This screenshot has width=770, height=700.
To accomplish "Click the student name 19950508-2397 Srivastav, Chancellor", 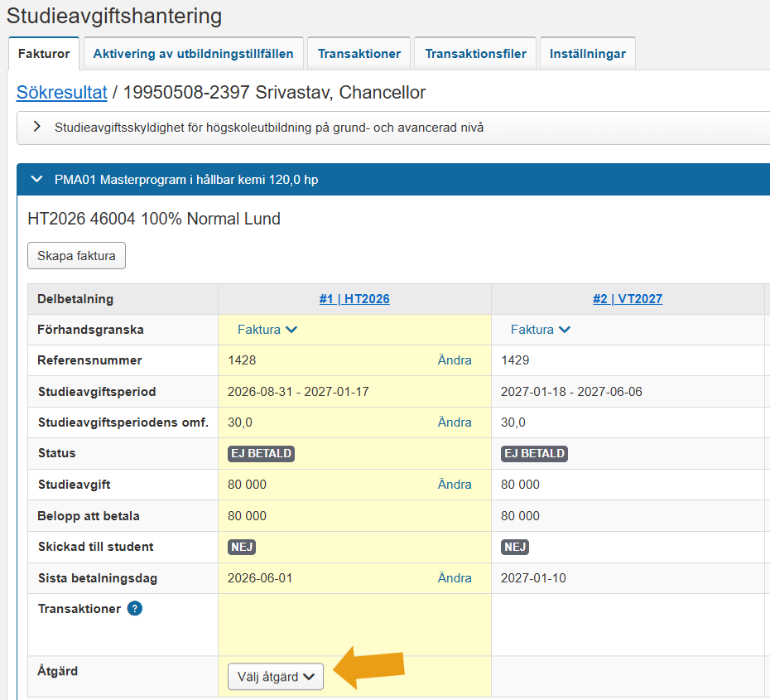I will [x=274, y=92].
